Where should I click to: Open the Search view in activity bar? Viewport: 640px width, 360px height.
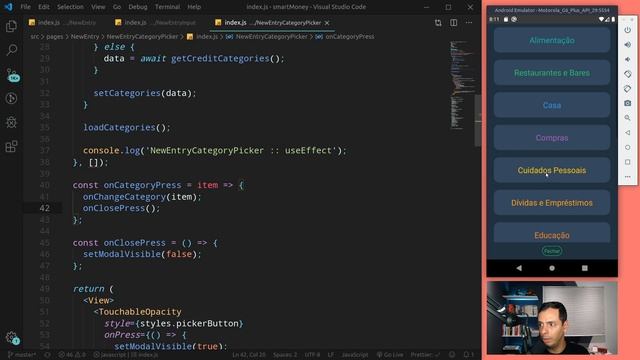pyautogui.click(x=11, y=50)
